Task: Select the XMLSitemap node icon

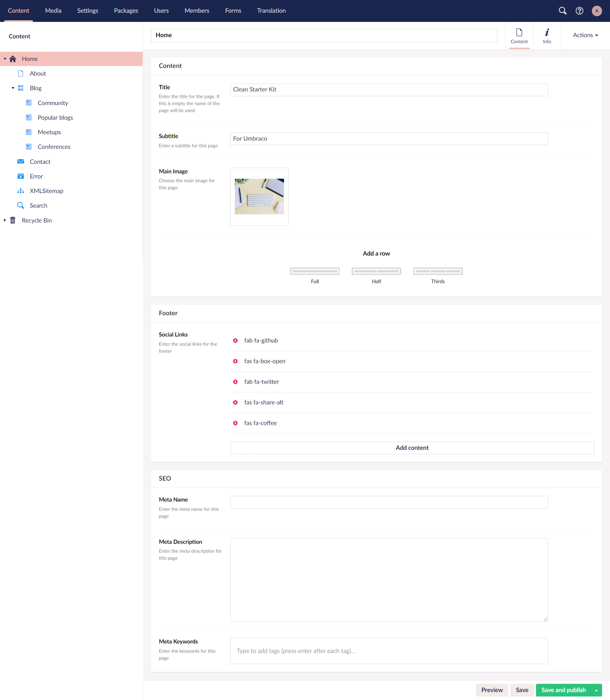Action: (x=21, y=191)
